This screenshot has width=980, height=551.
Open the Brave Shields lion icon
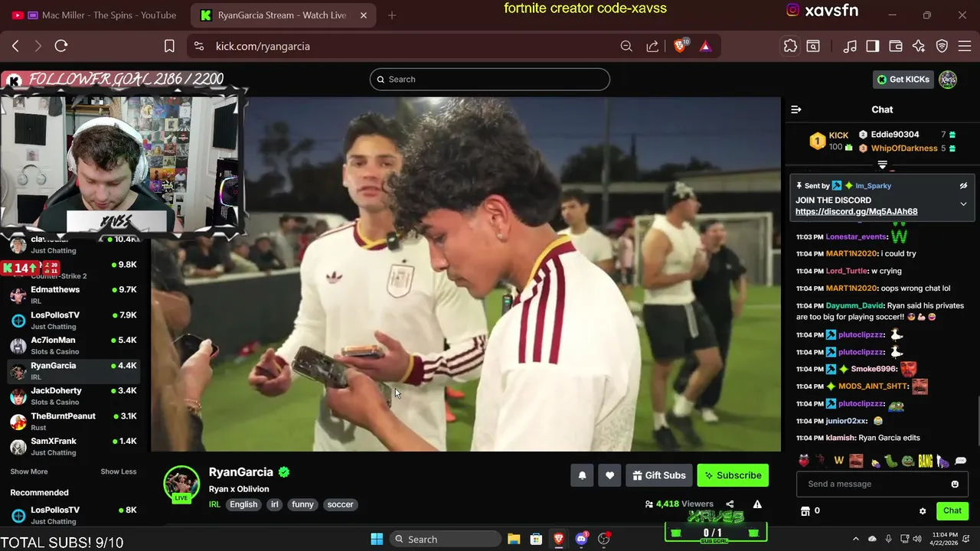pos(680,46)
